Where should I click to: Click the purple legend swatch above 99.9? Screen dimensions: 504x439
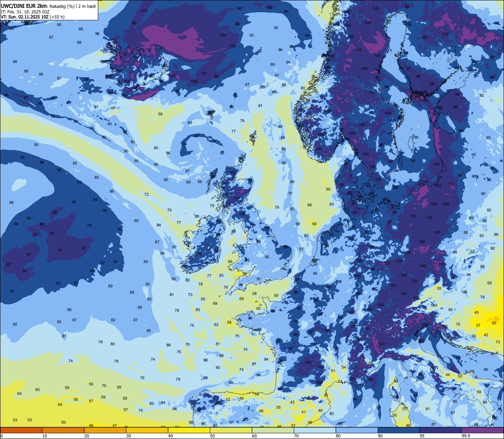click(483, 430)
